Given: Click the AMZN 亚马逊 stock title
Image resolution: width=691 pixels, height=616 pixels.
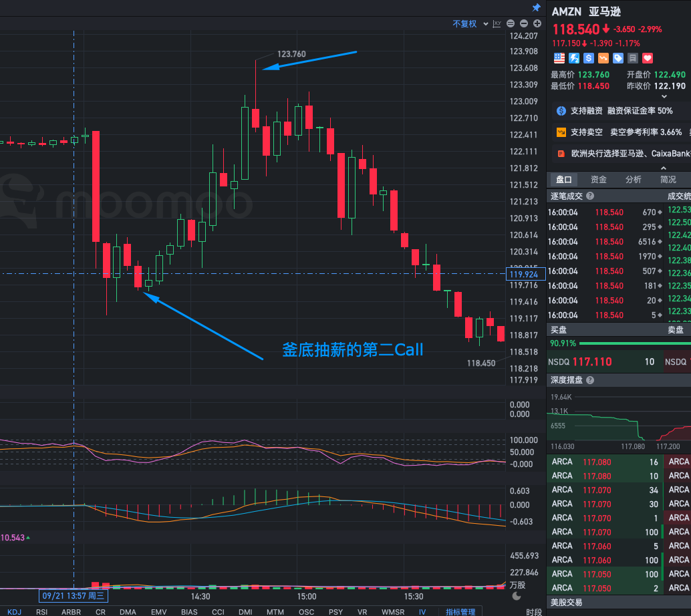Looking at the screenshot, I should [586, 11].
